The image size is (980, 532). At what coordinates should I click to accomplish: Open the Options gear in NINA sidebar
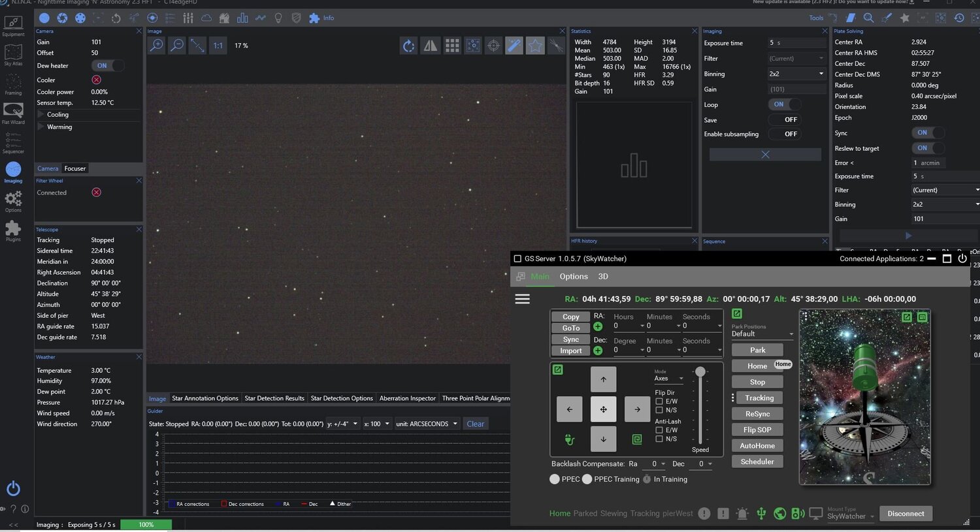[13, 201]
